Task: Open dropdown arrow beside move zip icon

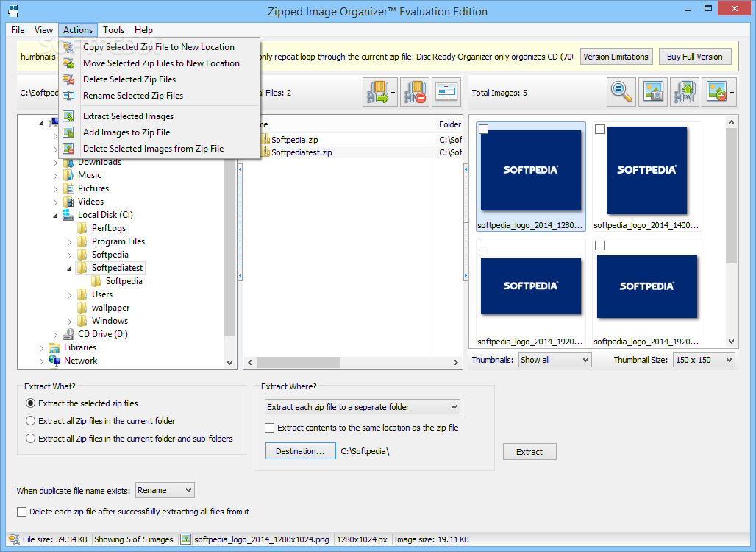Action: pos(393,92)
